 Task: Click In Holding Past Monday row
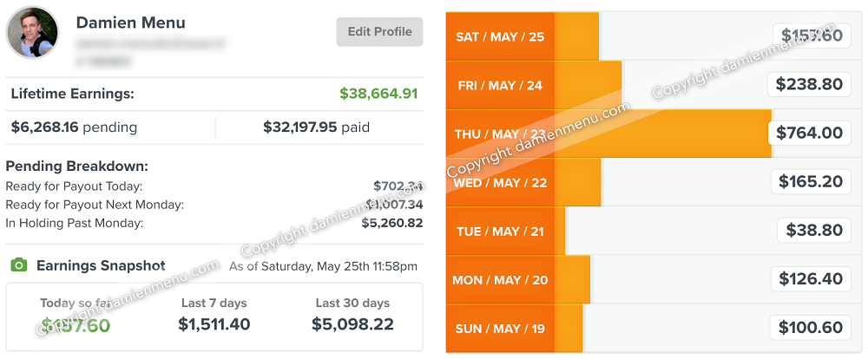[x=214, y=224]
